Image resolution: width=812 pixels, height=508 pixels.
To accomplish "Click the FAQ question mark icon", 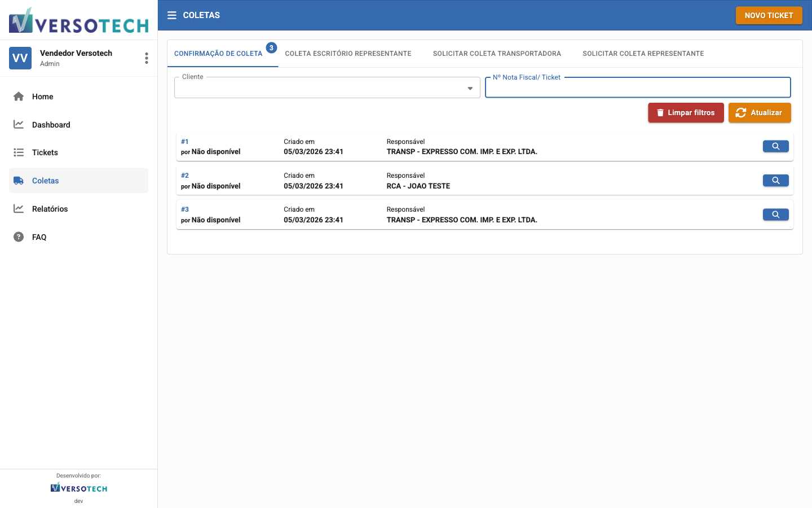I will pyautogui.click(x=19, y=237).
